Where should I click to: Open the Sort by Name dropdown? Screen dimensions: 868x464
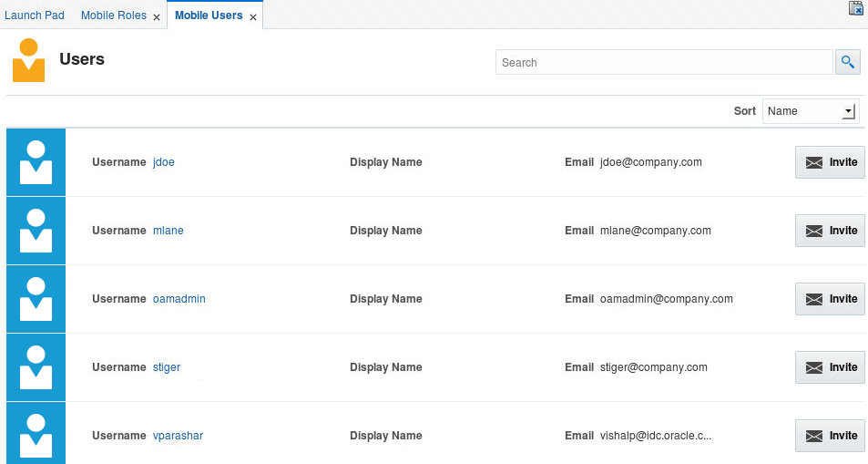coord(810,111)
